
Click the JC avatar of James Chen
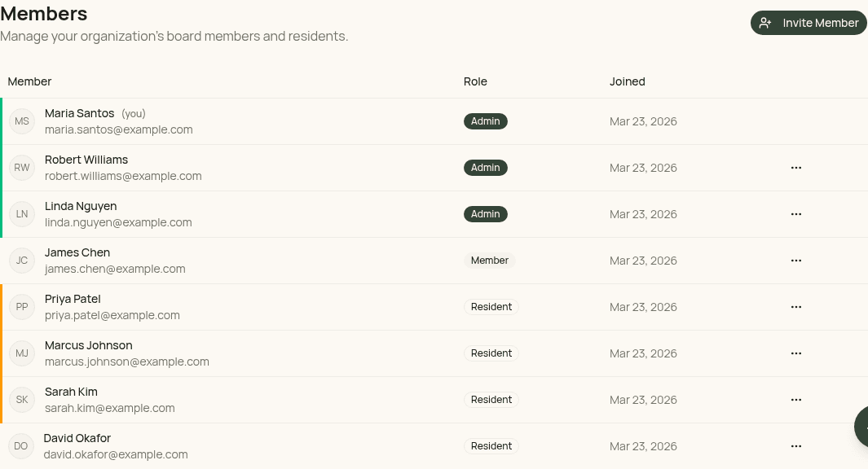(x=22, y=261)
